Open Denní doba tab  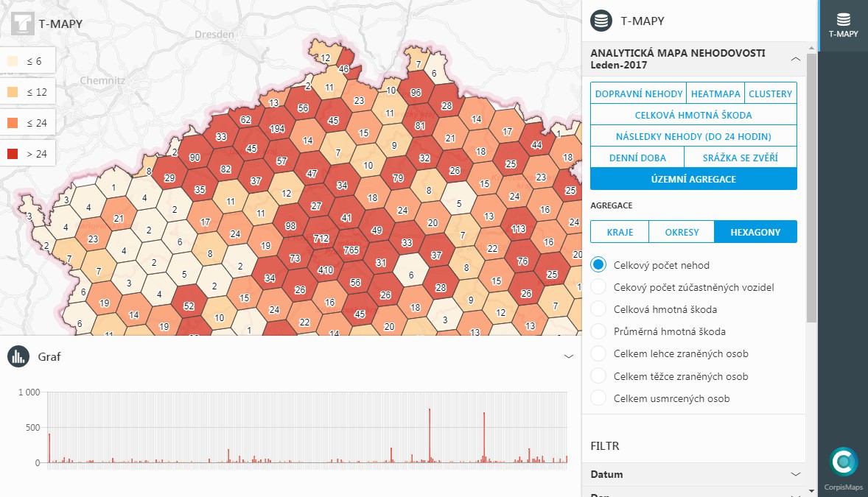(637, 158)
